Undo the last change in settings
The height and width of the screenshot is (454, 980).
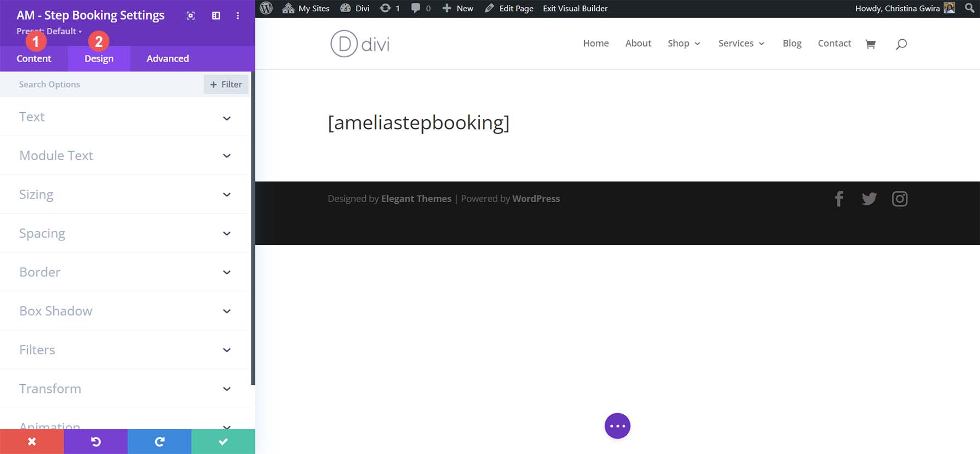(x=96, y=441)
